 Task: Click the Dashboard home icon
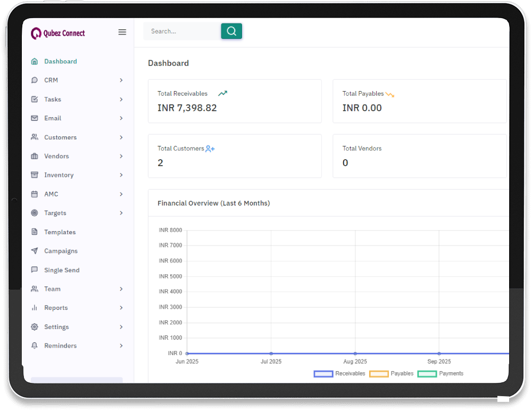pos(35,61)
